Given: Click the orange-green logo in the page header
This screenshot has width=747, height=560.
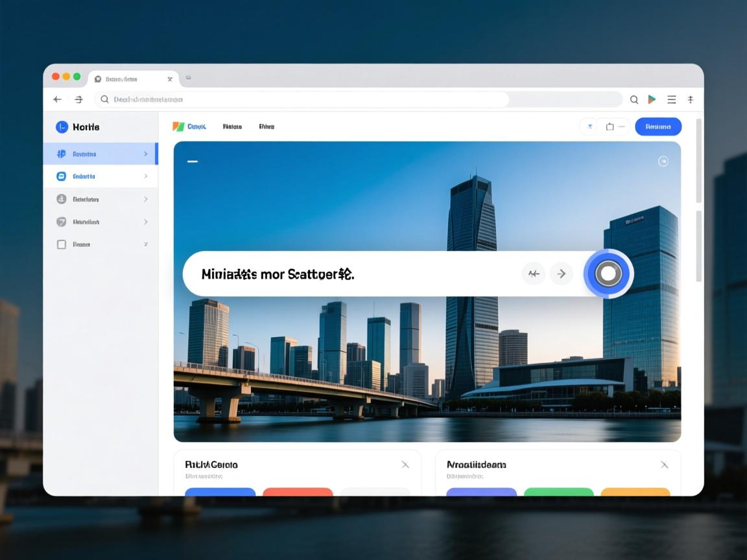Looking at the screenshot, I should [178, 126].
